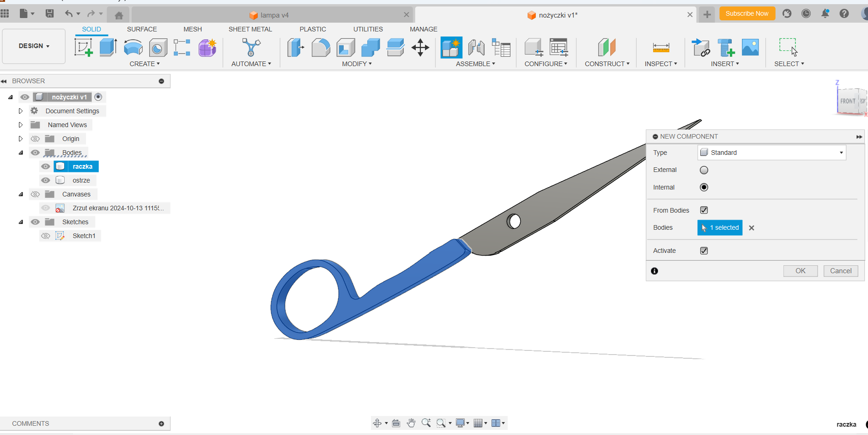Select the Combine tool icon

[x=370, y=48]
